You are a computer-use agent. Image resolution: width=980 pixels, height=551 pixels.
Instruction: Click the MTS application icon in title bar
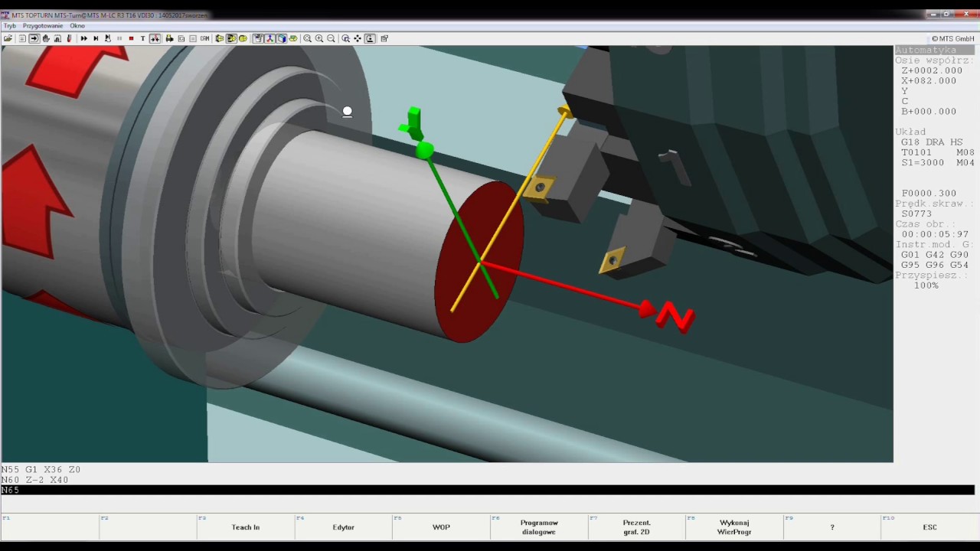click(x=5, y=15)
